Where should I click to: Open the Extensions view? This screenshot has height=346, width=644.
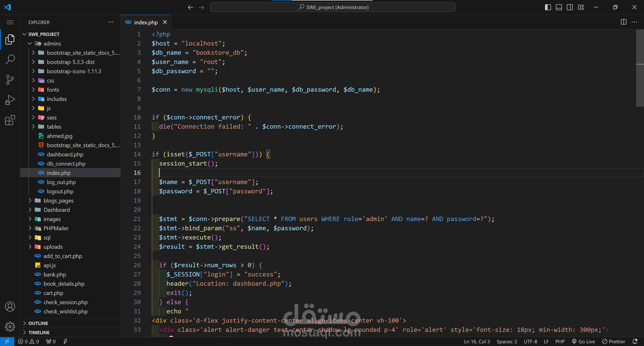[x=10, y=120]
